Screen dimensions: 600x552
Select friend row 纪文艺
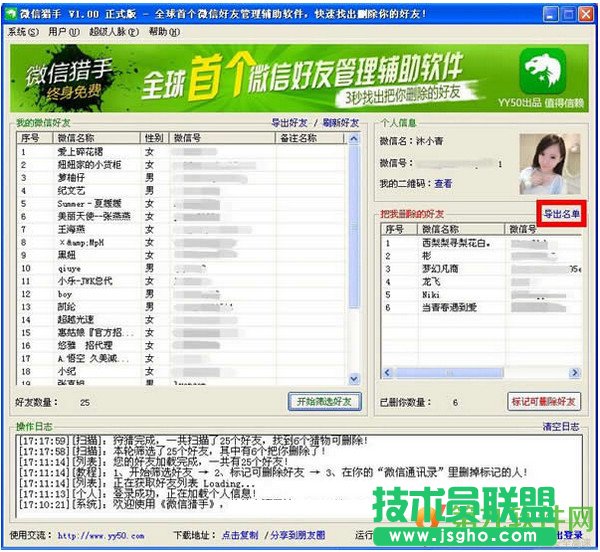tap(183, 191)
